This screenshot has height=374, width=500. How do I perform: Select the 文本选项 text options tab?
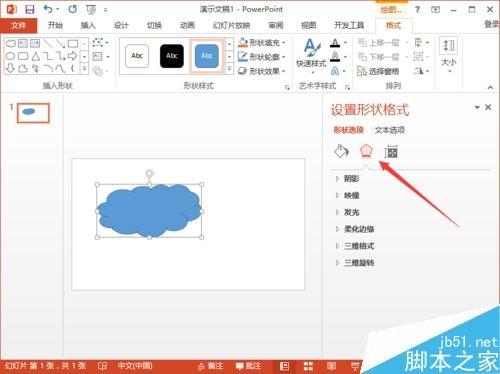click(390, 130)
